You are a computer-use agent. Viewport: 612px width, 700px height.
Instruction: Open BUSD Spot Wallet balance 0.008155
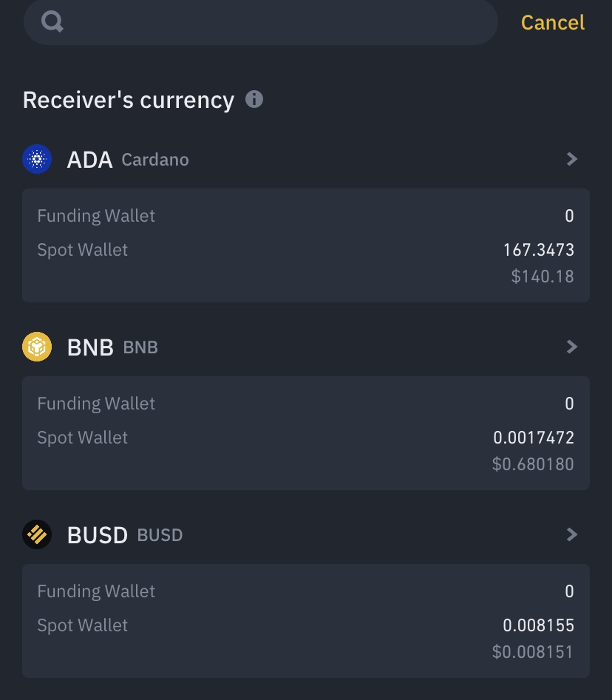[538, 625]
